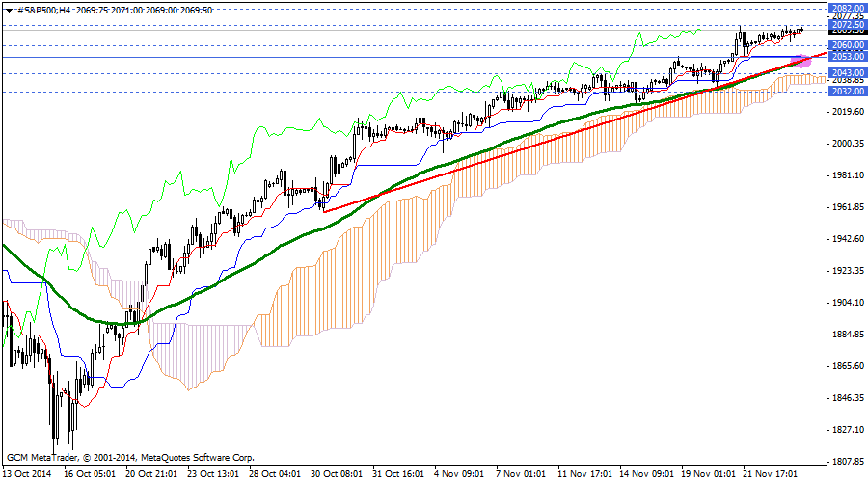Click the 1865.60 price axis value

pos(848,366)
